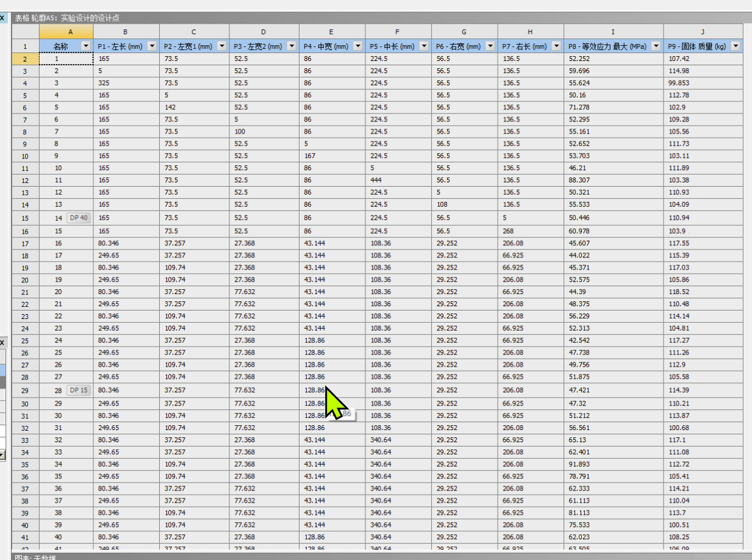Click the 名称 header cell

pos(66,46)
